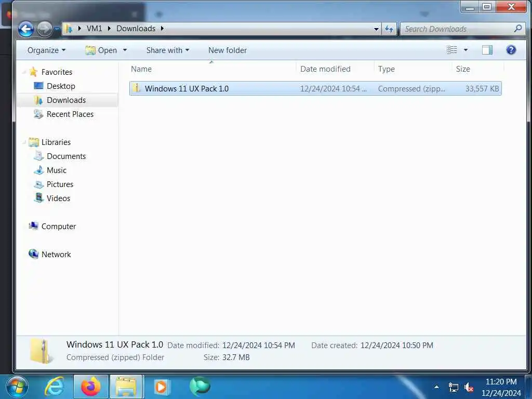
Task: Open the Share with menu
Action: (x=168, y=50)
